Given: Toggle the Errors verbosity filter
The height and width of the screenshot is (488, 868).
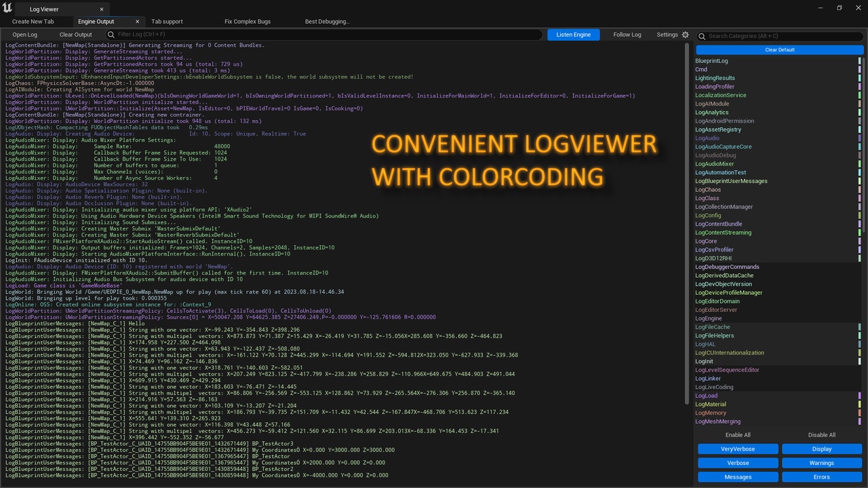Looking at the screenshot, I should tap(822, 477).
